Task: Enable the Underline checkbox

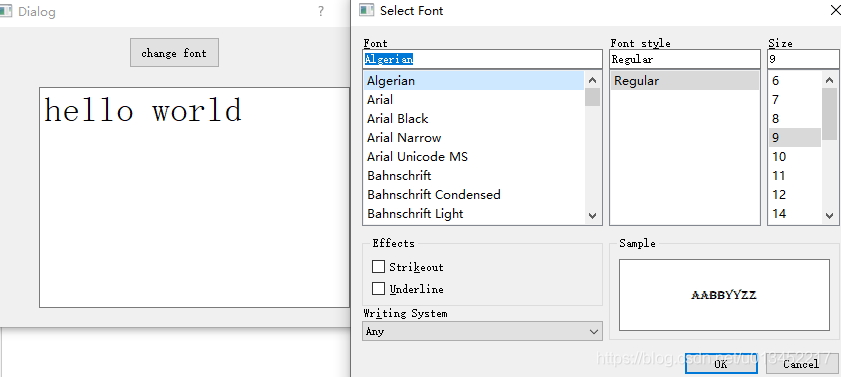Action: pyautogui.click(x=379, y=289)
